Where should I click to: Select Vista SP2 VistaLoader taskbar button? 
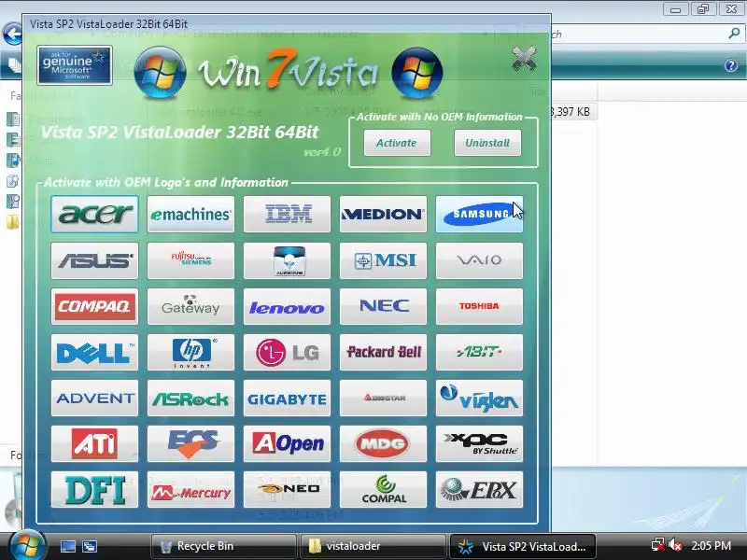point(523,546)
